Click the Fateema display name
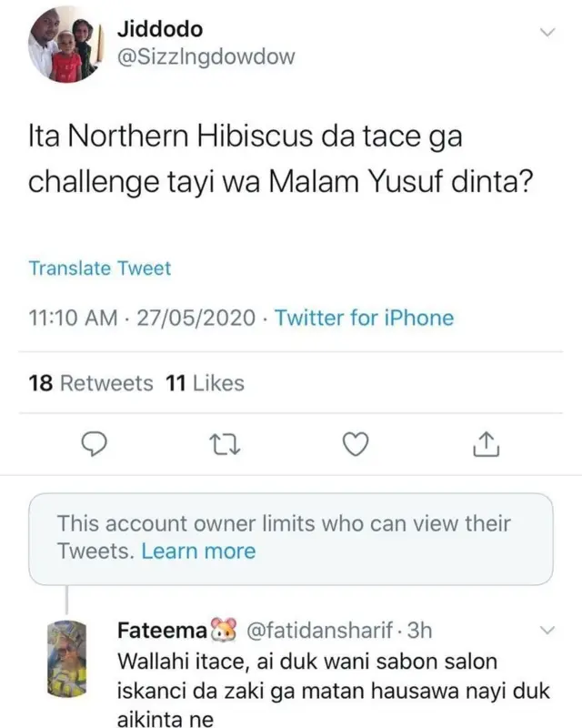The image size is (582, 728). (x=162, y=630)
